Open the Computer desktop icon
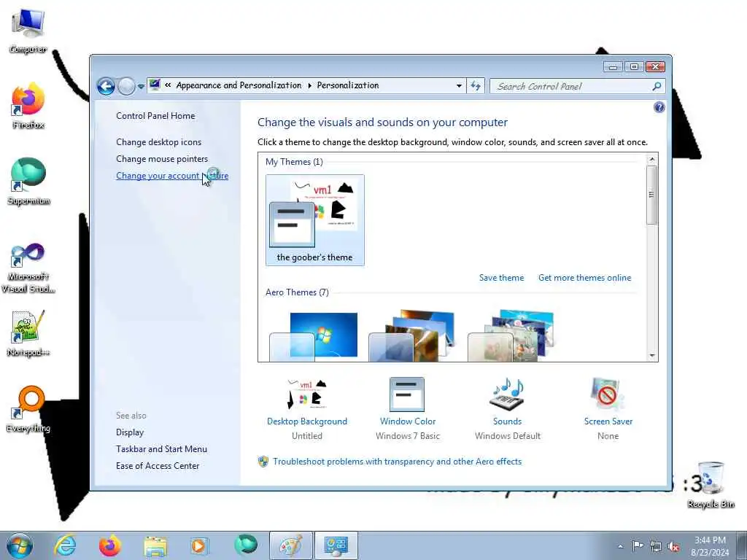Screen dimensions: 747x560 click(x=28, y=31)
